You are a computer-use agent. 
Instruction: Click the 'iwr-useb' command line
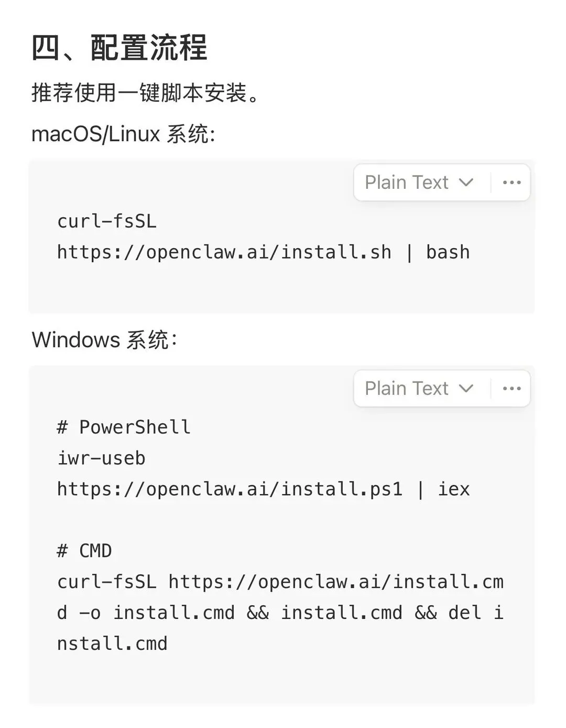(x=101, y=458)
